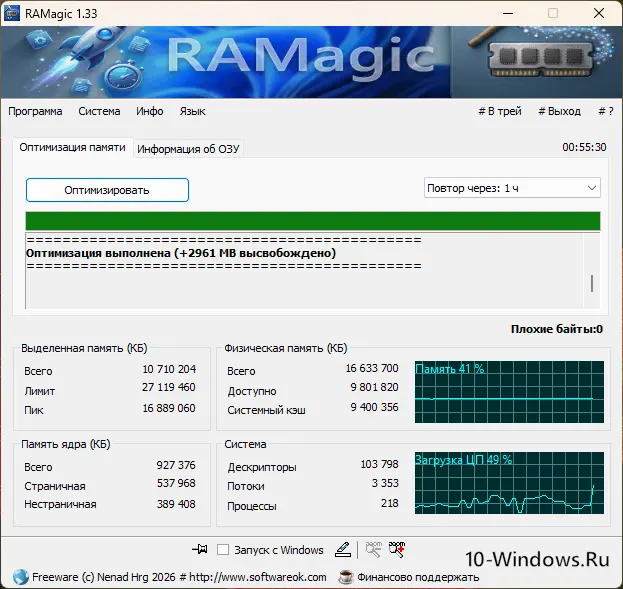Viewport: 623px width, 589px height.
Task: Click the Потоки value 3 353
Action: pos(385,483)
